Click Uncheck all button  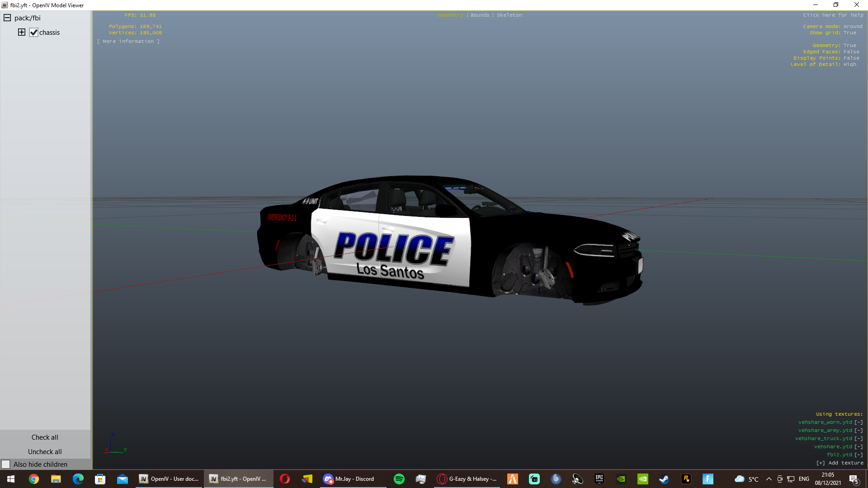click(45, 451)
